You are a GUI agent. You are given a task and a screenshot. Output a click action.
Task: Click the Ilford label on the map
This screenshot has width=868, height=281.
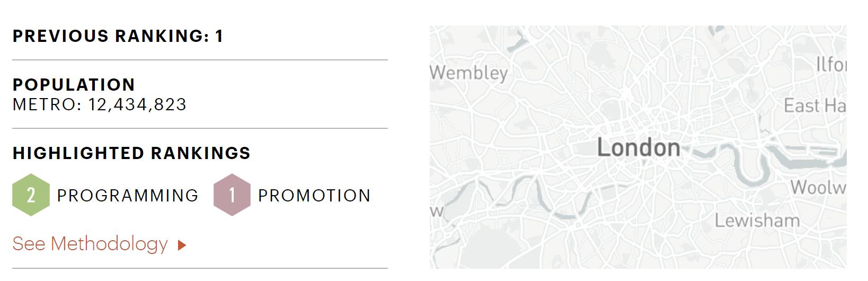pyautogui.click(x=831, y=64)
